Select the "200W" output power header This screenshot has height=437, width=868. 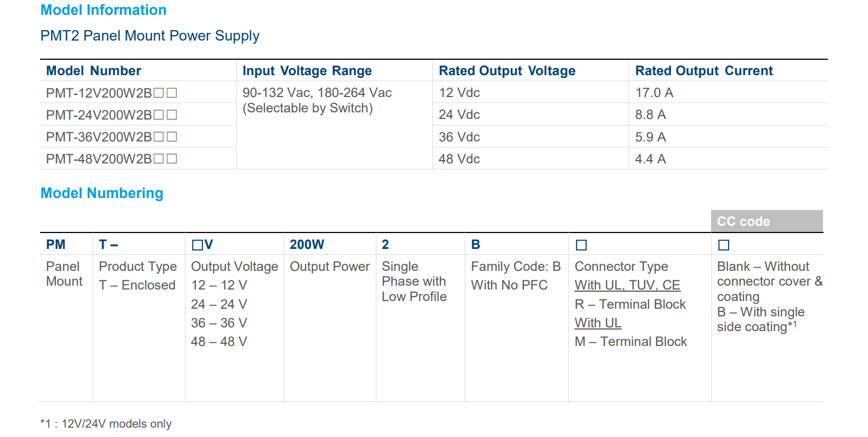coord(307,245)
